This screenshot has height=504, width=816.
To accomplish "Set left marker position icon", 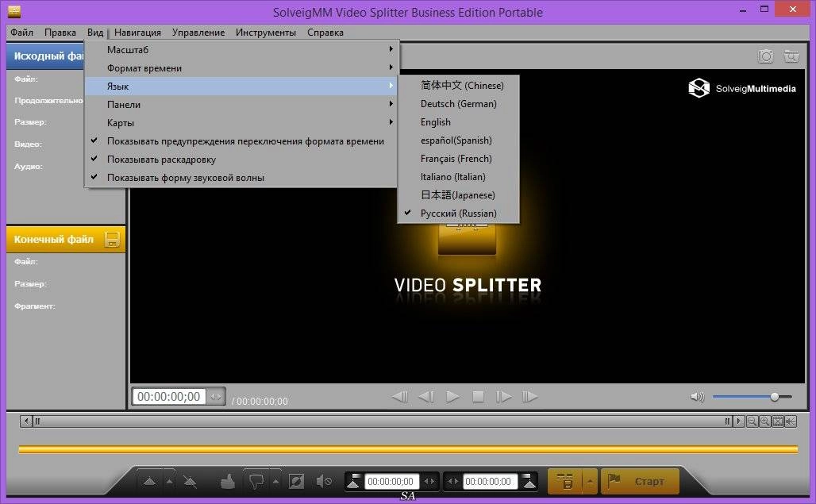I will click(353, 482).
